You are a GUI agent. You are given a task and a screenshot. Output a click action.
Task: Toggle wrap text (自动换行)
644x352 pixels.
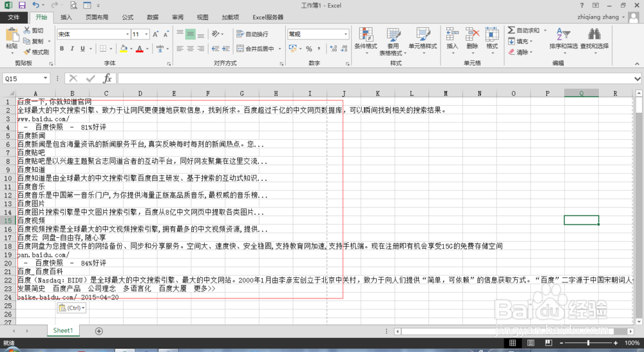click(252, 34)
